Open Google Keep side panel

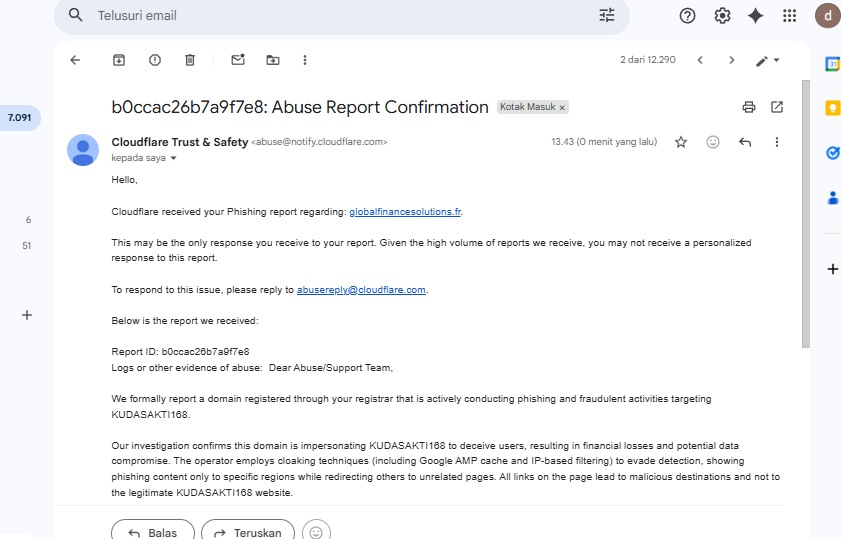[832, 108]
